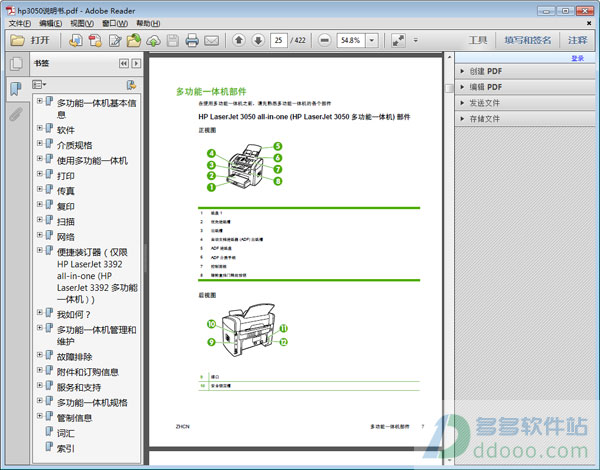Click the create PDF online icon

75,40
